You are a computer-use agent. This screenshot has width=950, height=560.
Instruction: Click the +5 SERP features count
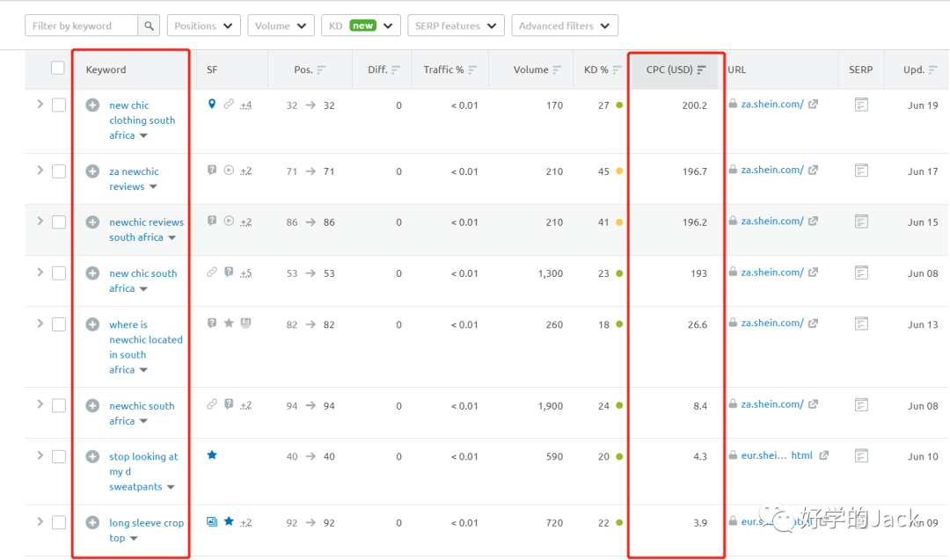click(245, 273)
